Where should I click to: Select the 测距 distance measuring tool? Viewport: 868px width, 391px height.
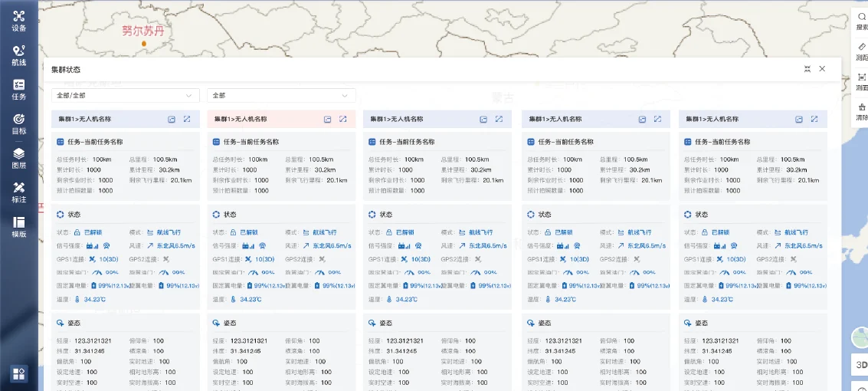click(862, 51)
